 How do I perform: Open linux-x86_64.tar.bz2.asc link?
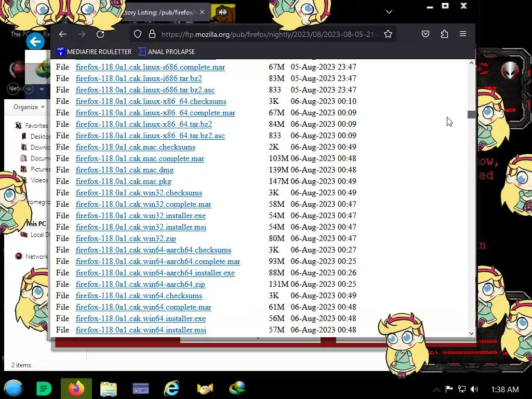click(x=150, y=136)
